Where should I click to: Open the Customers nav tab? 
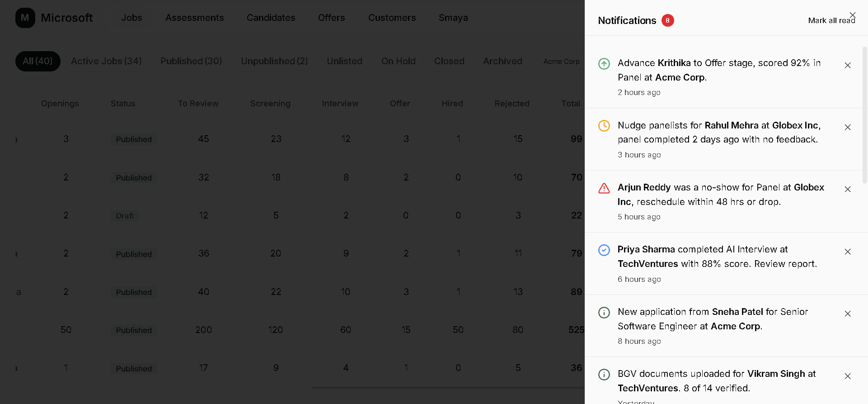click(x=392, y=18)
